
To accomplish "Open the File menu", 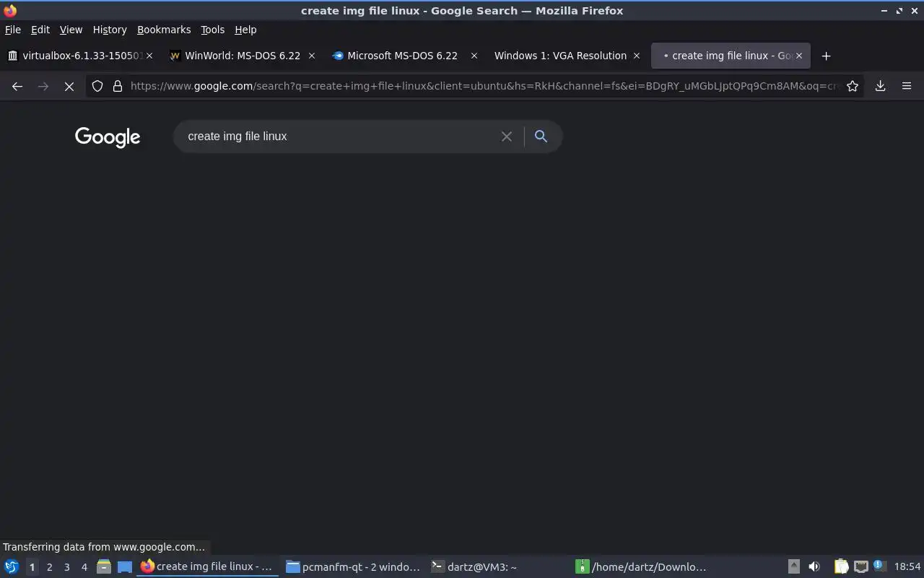I will point(13,30).
